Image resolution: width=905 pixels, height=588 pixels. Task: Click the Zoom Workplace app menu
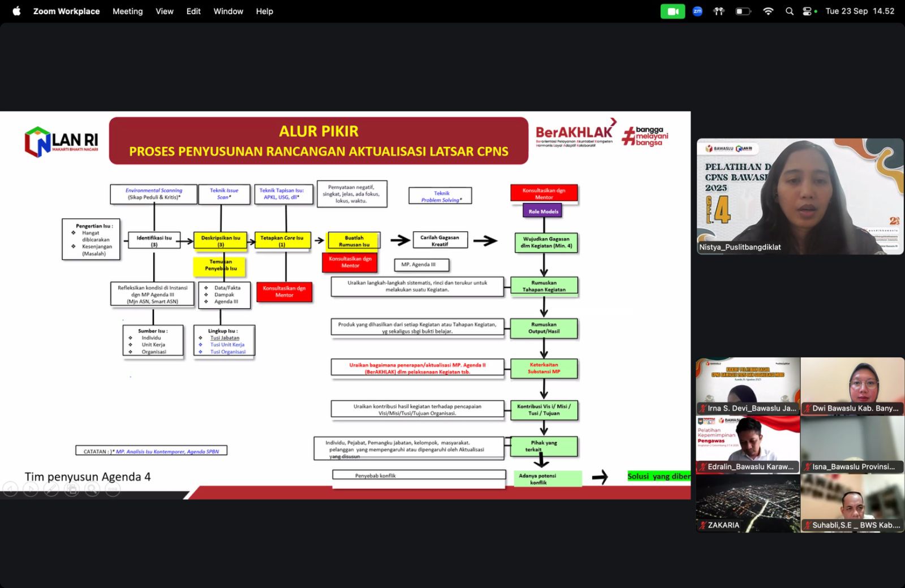tap(66, 11)
